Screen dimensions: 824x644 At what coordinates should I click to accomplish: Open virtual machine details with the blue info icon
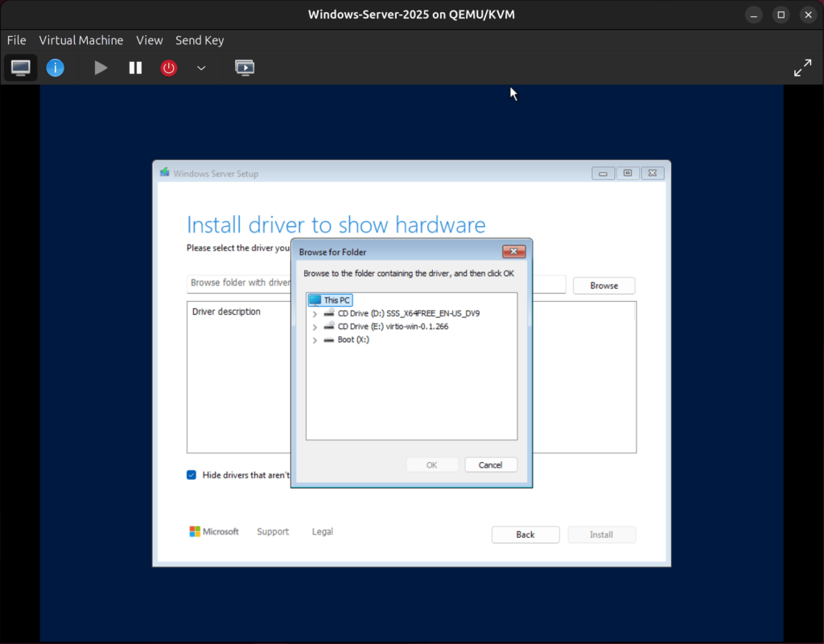[55, 68]
